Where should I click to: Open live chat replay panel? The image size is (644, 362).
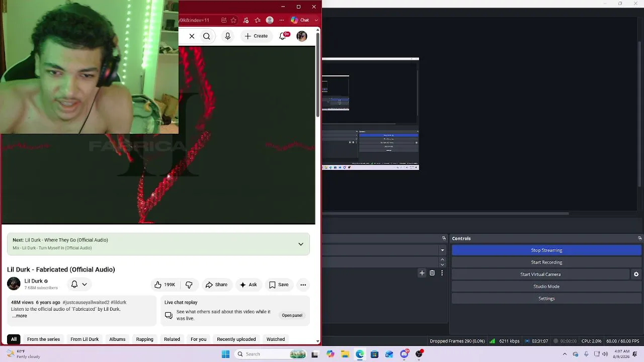(292, 315)
